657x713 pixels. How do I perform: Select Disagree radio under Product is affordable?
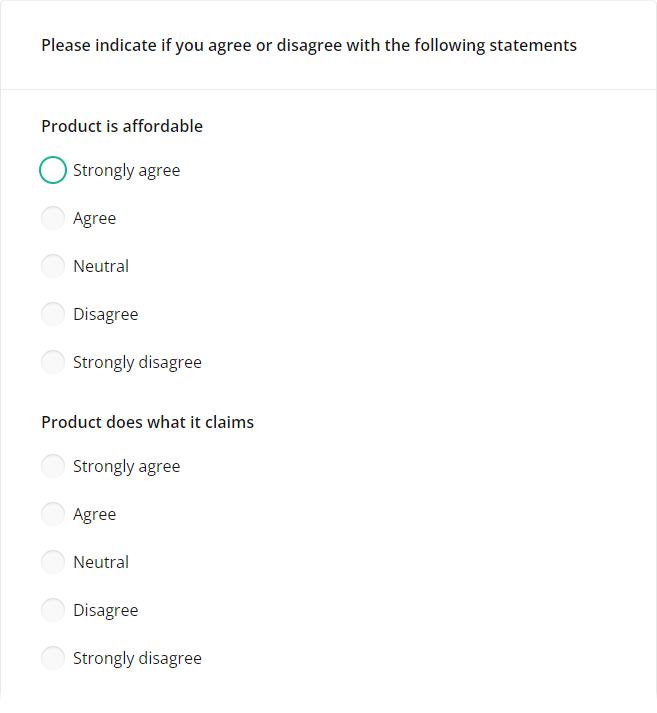[53, 314]
